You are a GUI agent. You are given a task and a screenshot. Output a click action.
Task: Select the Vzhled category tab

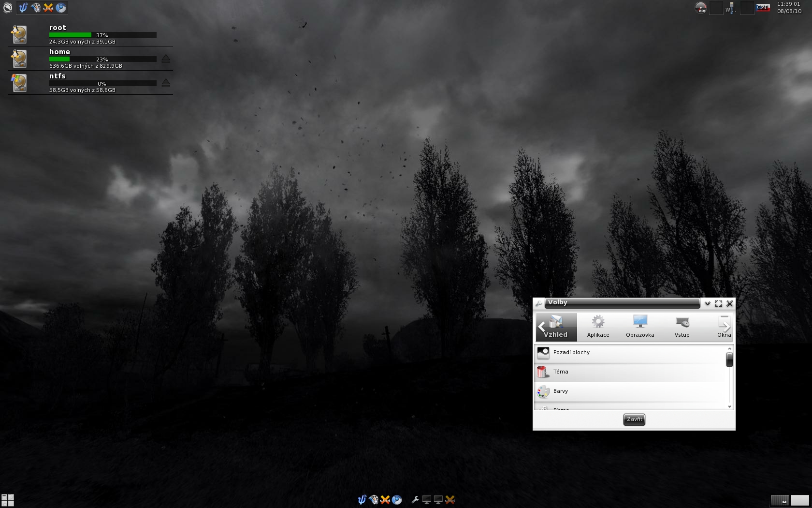556,327
